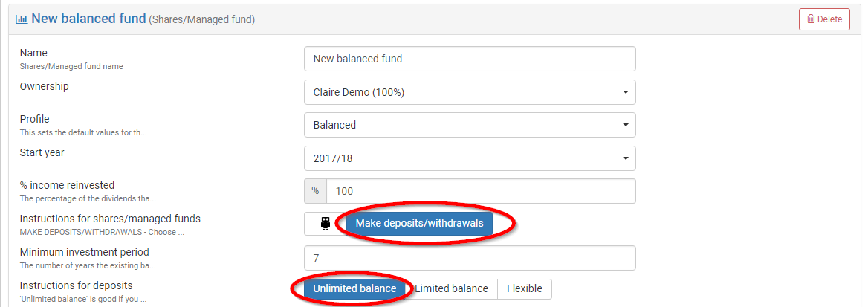
Task: Click the '(Shares/Managed fund)' subtitle text
Action: tap(202, 20)
